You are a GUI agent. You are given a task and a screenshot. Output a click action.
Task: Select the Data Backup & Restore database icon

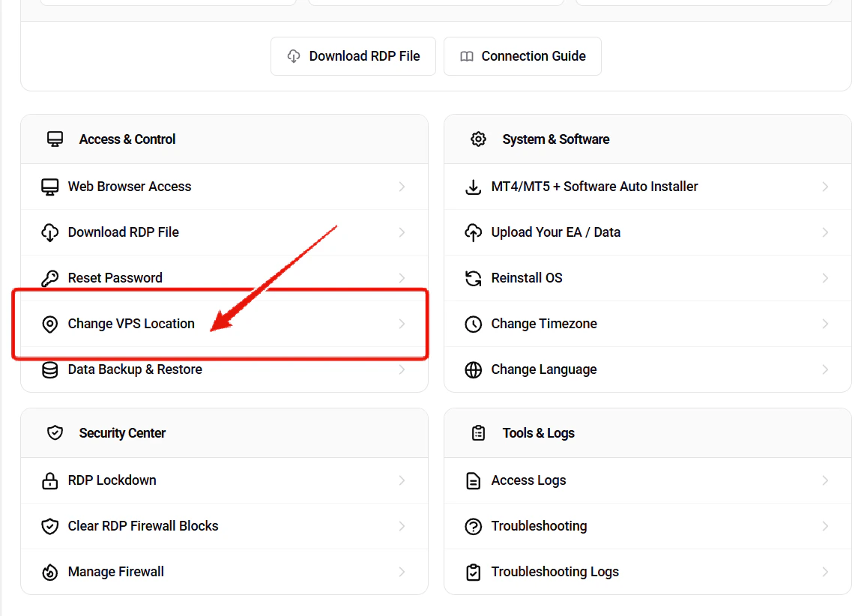pos(49,369)
